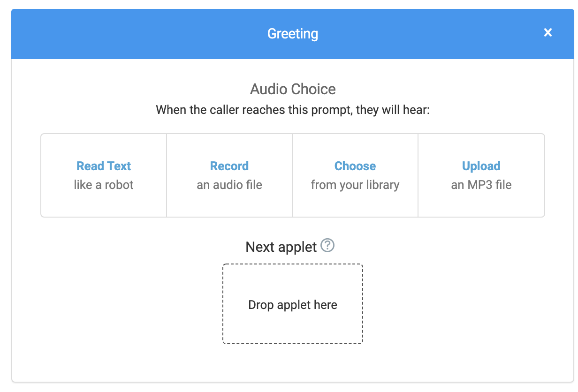Click the "an MP3 file" subtitle
578x392 pixels.
(481, 185)
